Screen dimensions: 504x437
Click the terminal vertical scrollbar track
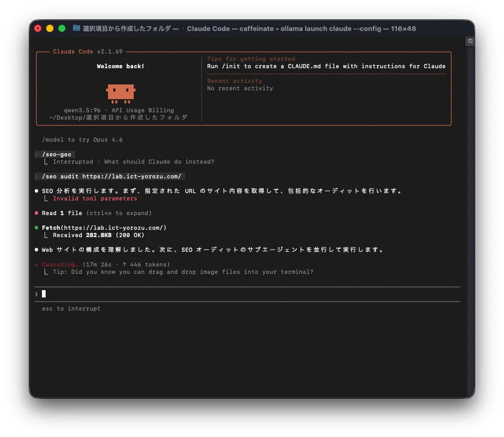click(x=470, y=222)
